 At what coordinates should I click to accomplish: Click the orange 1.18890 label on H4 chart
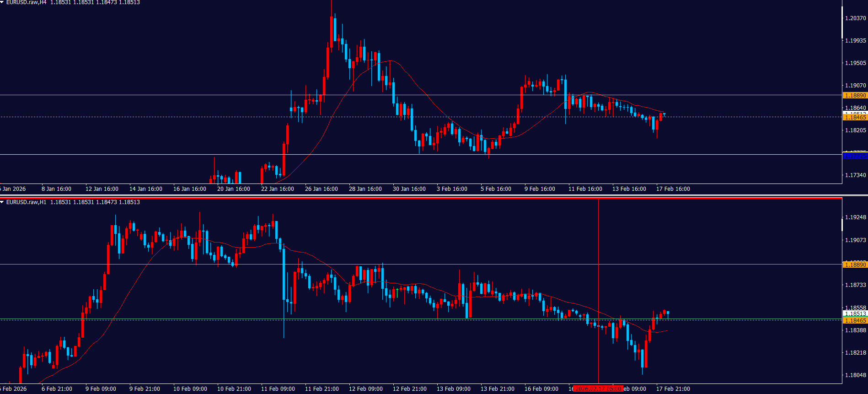[855, 96]
